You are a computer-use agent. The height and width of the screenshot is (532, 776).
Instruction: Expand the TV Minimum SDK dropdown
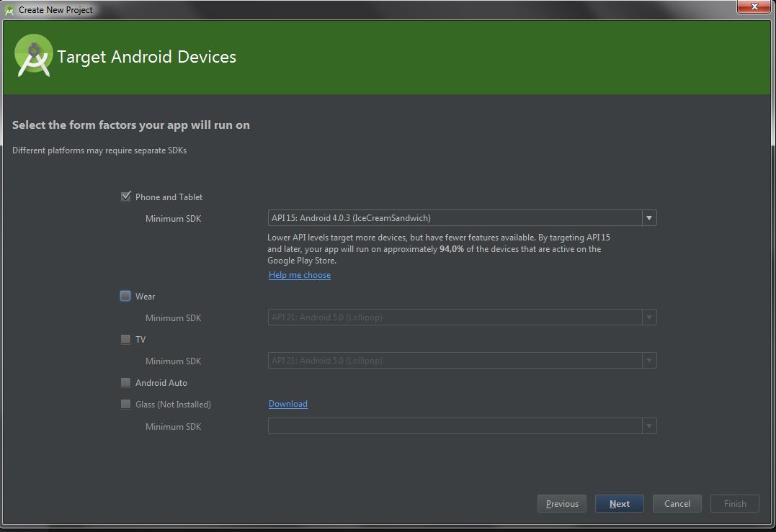pyautogui.click(x=648, y=361)
